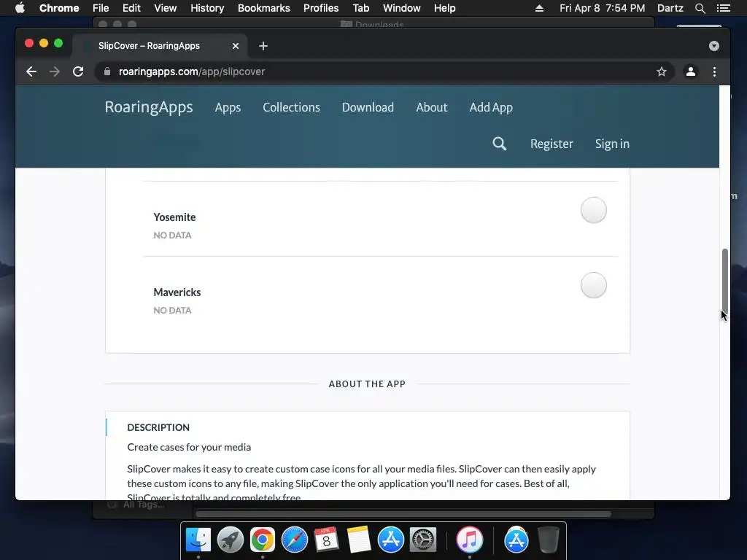Go back to the previous page
Screen dimensions: 747x560
pos(31,71)
